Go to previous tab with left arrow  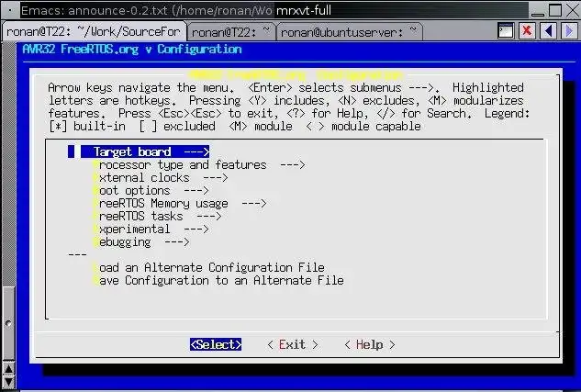(548, 31)
